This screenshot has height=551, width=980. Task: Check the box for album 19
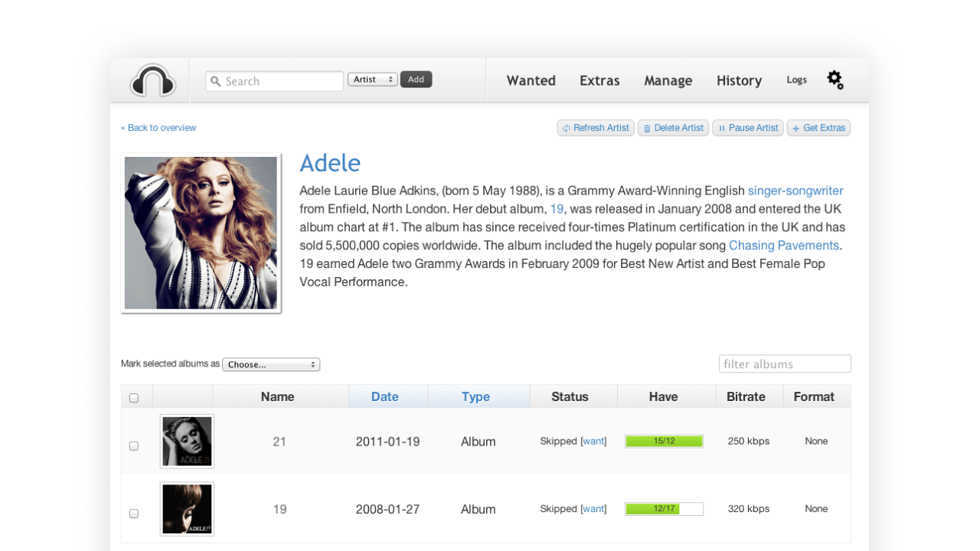tap(134, 514)
